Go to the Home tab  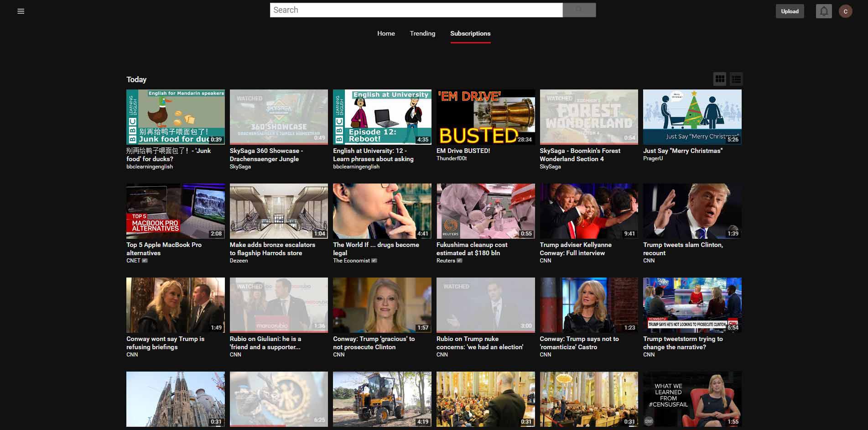[386, 33]
